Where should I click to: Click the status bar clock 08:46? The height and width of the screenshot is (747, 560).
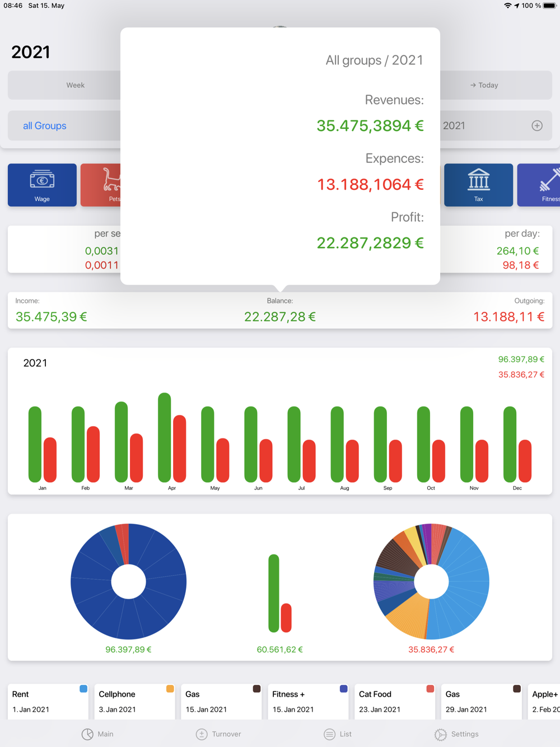pyautogui.click(x=13, y=6)
